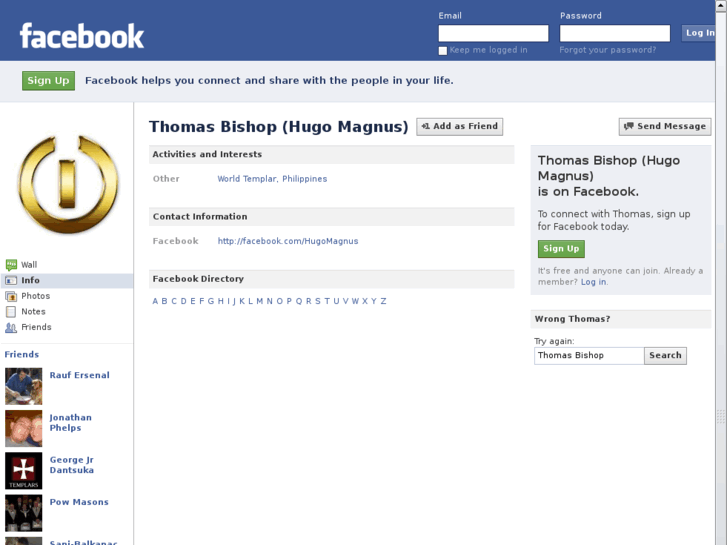Open directory letter Q

coord(299,301)
